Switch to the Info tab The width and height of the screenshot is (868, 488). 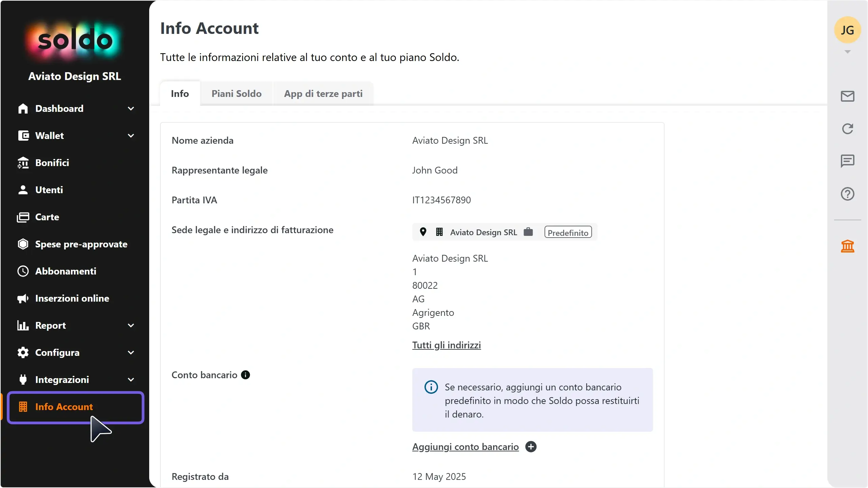180,94
